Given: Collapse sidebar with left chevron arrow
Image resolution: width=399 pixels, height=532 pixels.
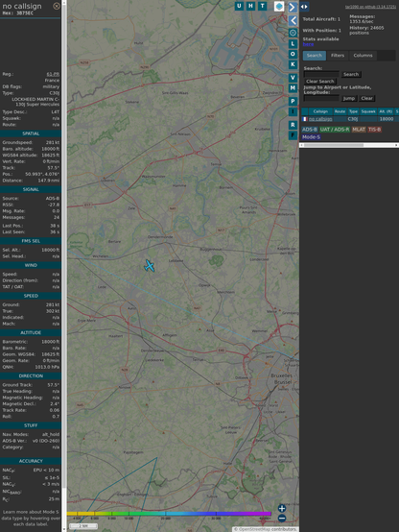Looking at the screenshot, I should [x=293, y=21].
